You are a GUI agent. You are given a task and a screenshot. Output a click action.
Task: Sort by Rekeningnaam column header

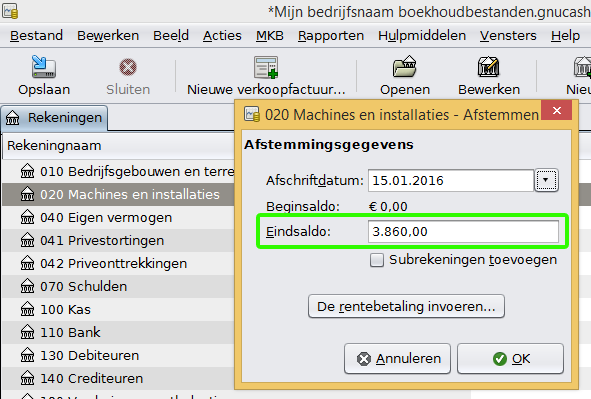point(118,146)
